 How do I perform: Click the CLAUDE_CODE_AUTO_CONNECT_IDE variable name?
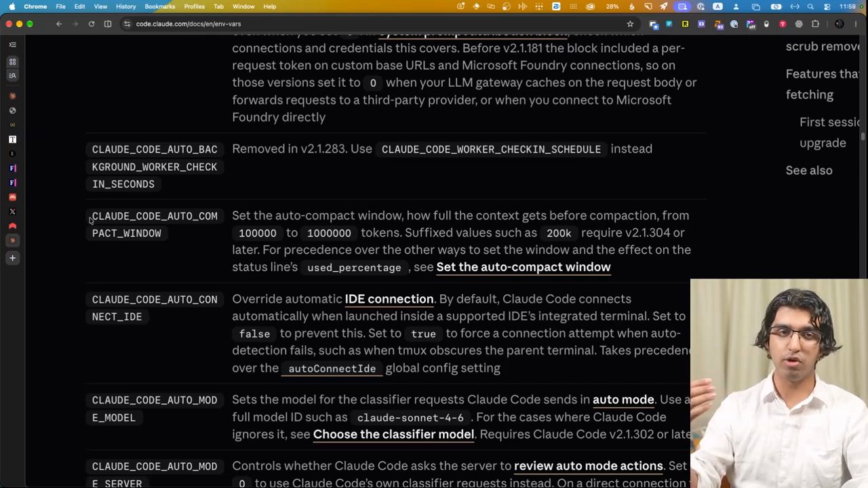point(155,308)
